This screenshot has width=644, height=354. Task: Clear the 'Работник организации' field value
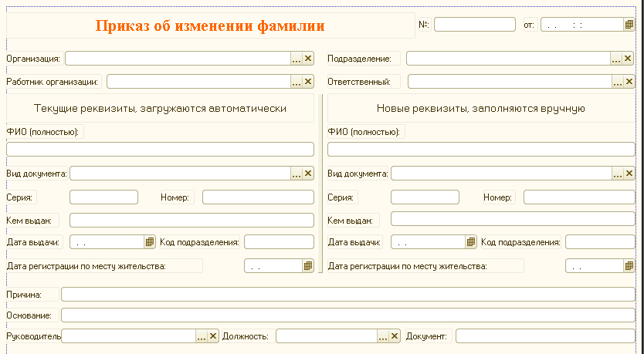pyautogui.click(x=308, y=82)
